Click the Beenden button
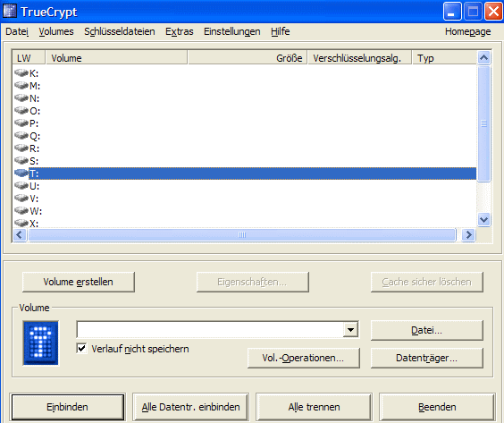The height and width of the screenshot is (423, 504). (x=437, y=407)
